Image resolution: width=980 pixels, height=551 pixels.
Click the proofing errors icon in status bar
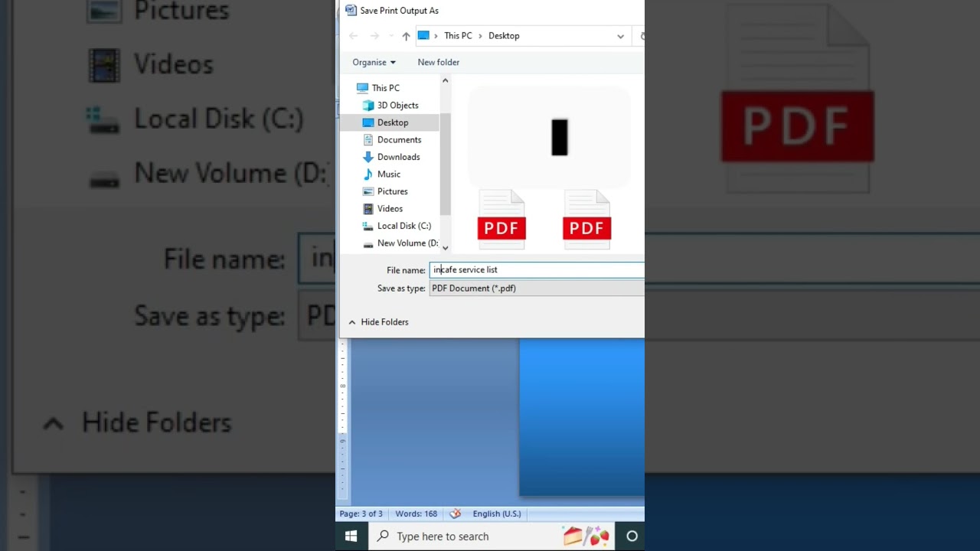pyautogui.click(x=456, y=514)
